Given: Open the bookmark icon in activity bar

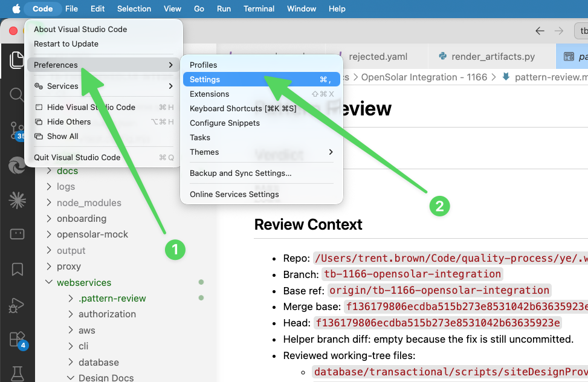Looking at the screenshot, I should [x=18, y=269].
